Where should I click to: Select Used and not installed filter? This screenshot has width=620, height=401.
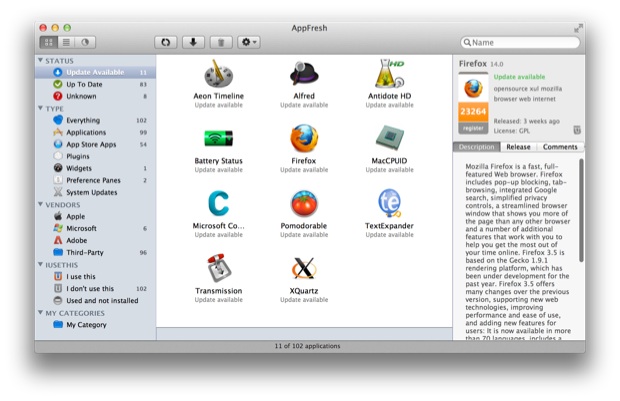pyautogui.click(x=95, y=301)
